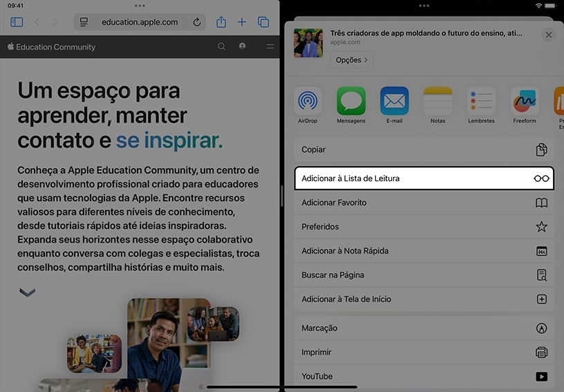Show the tab overview

(x=263, y=22)
